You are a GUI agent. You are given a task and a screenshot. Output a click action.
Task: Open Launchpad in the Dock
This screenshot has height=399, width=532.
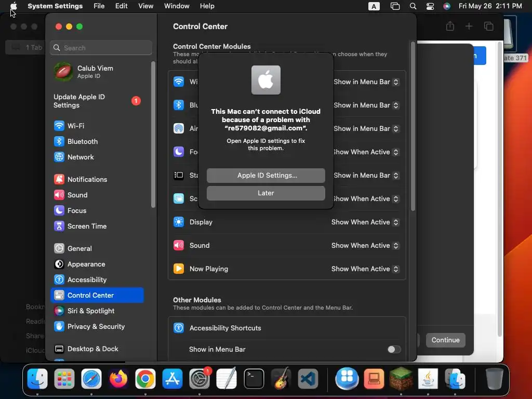point(64,379)
